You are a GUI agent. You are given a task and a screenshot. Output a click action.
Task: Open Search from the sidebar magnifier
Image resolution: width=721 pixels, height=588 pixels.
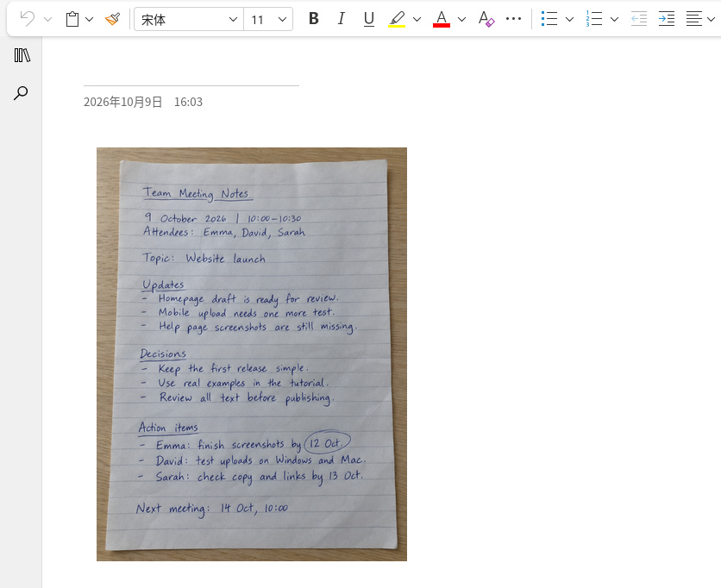(21, 93)
